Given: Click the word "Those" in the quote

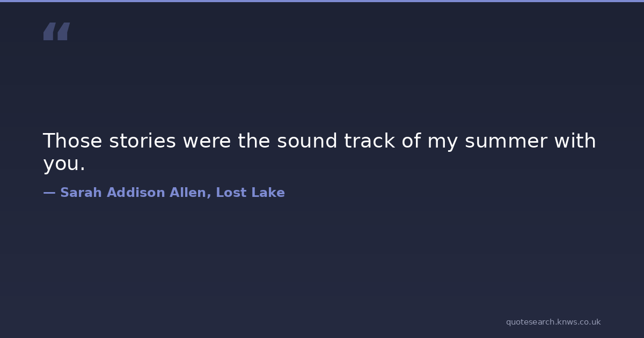Looking at the screenshot, I should point(72,141).
